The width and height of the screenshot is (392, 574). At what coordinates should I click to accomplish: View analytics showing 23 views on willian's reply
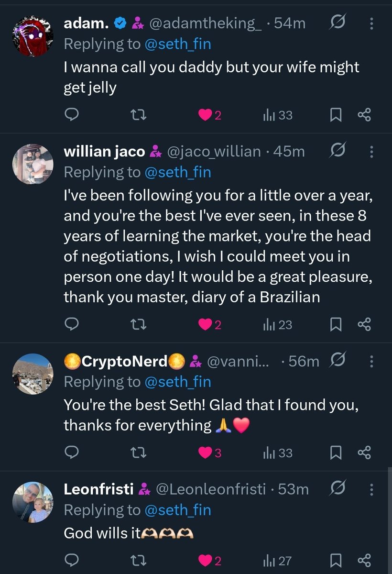(x=277, y=325)
